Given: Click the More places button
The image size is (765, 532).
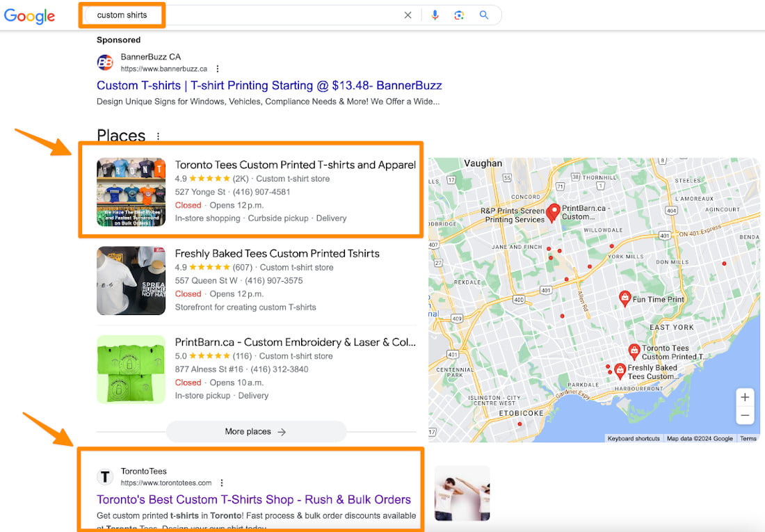Looking at the screenshot, I should [x=255, y=431].
